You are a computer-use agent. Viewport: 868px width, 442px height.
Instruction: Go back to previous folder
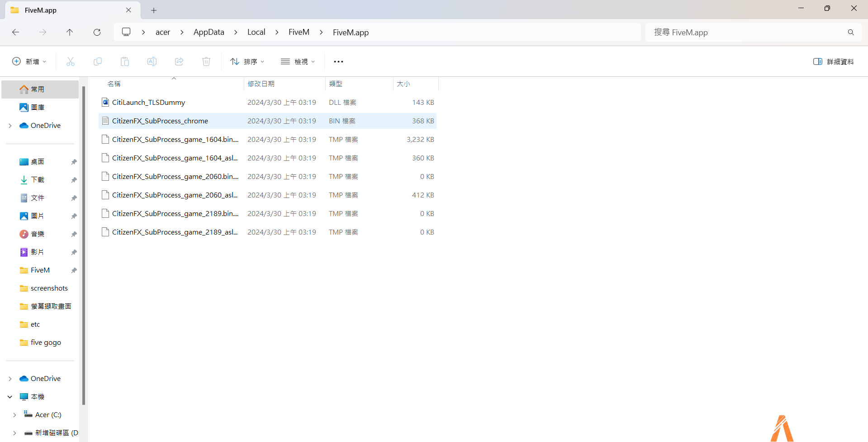coord(16,32)
